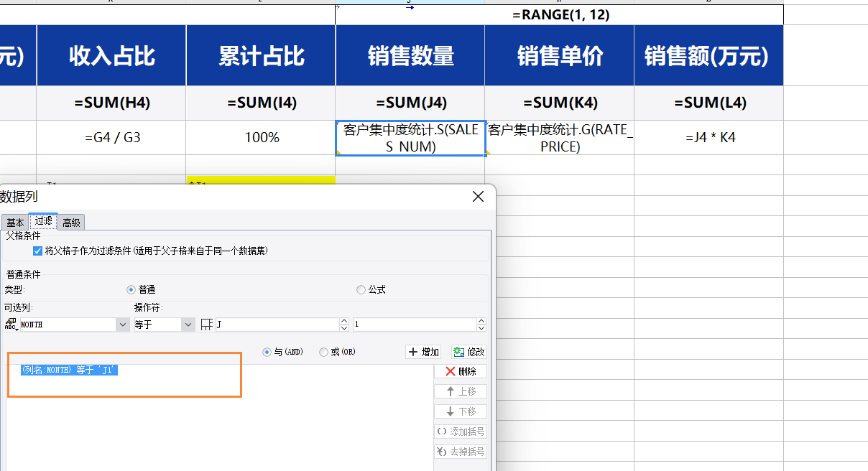The height and width of the screenshot is (471, 868).
Task: Click the 增加 add condition button
Action: [423, 352]
